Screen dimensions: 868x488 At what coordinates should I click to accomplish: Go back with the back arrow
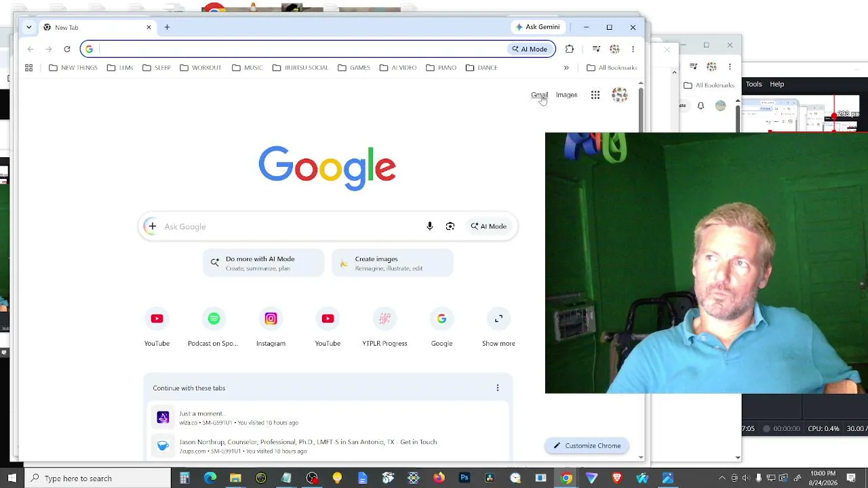click(x=31, y=49)
